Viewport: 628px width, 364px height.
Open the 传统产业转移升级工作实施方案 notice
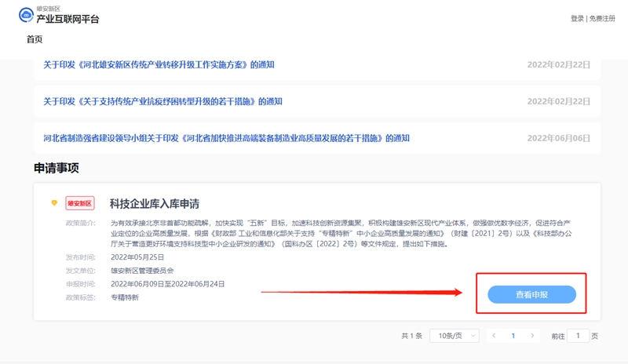click(x=159, y=64)
